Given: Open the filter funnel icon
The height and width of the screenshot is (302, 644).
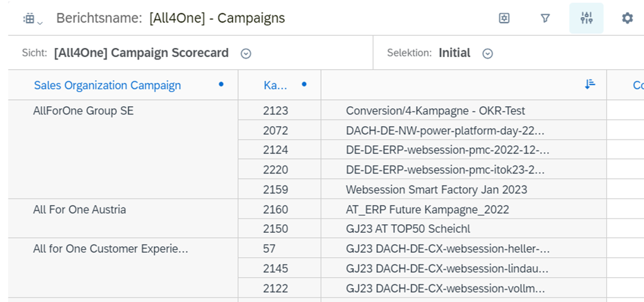Looking at the screenshot, I should pyautogui.click(x=545, y=18).
